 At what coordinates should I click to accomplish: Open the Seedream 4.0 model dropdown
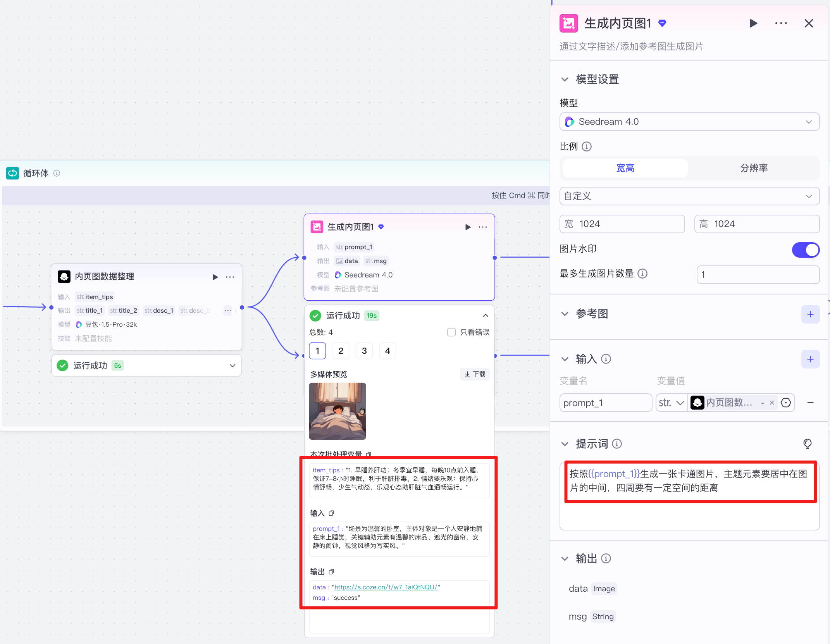[689, 122]
